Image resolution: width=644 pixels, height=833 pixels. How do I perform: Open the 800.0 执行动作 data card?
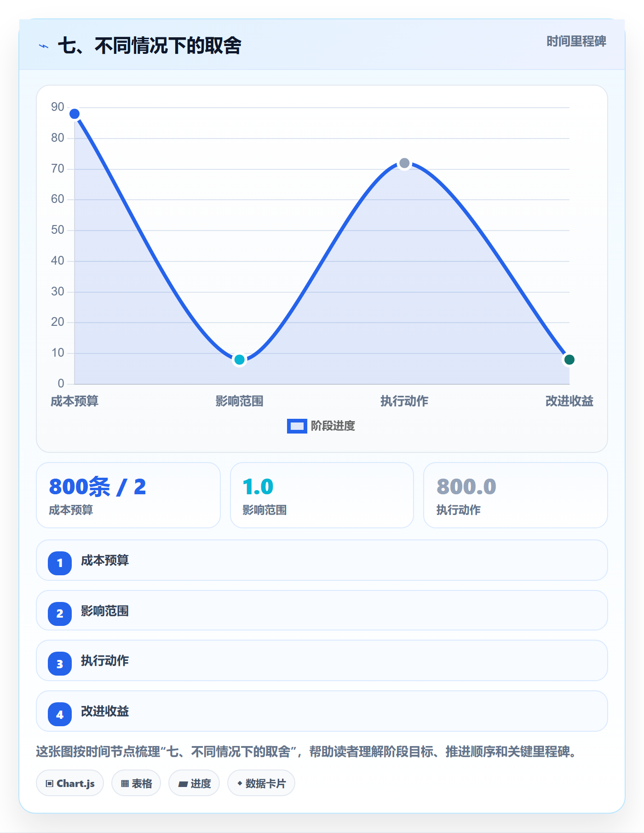click(x=516, y=495)
